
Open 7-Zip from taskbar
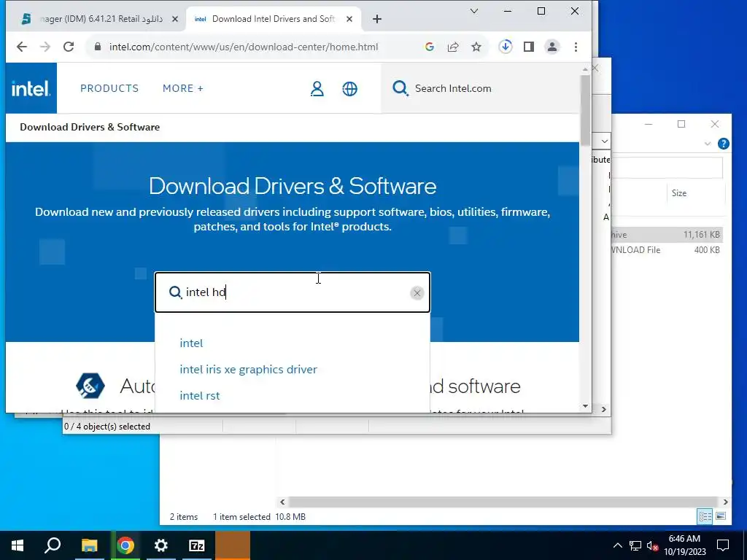pos(197,545)
